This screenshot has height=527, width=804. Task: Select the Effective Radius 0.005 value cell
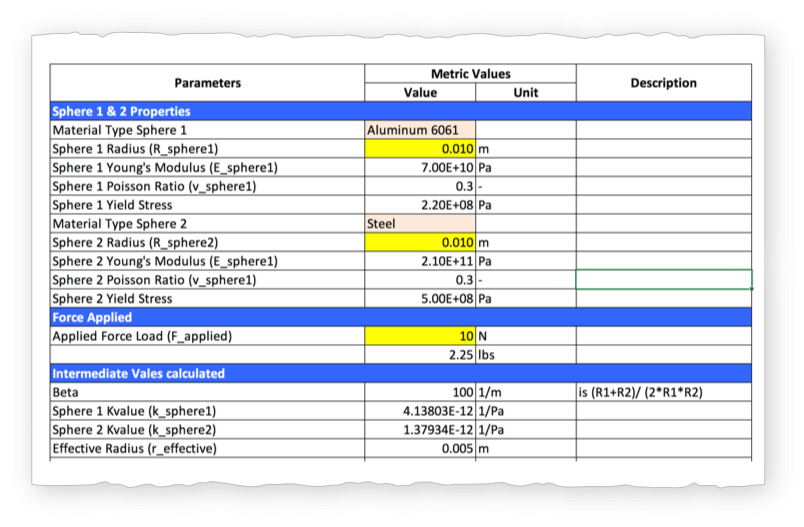(x=420, y=449)
